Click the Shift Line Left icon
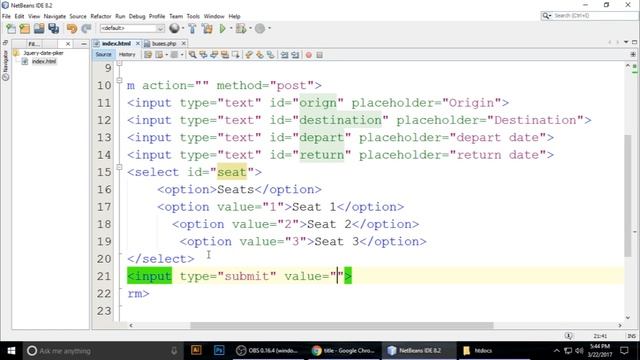The height and width of the screenshot is (360, 640). pyautogui.click(x=284, y=55)
